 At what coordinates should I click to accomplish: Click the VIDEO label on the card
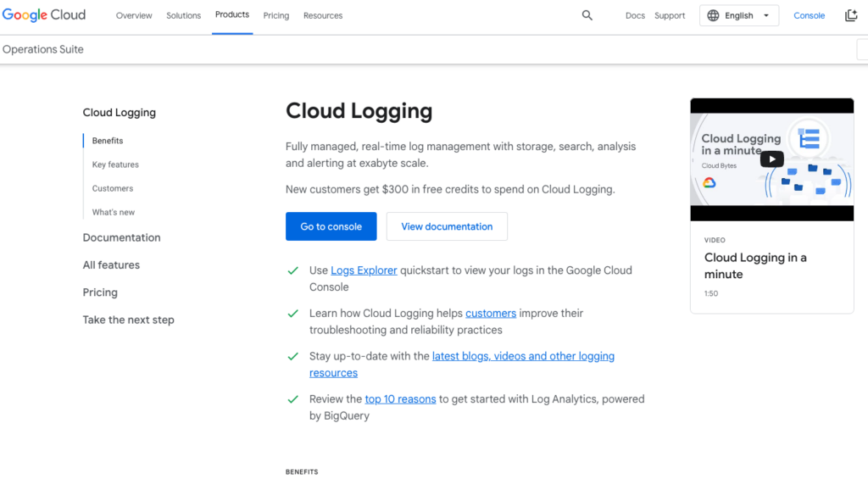tap(715, 240)
